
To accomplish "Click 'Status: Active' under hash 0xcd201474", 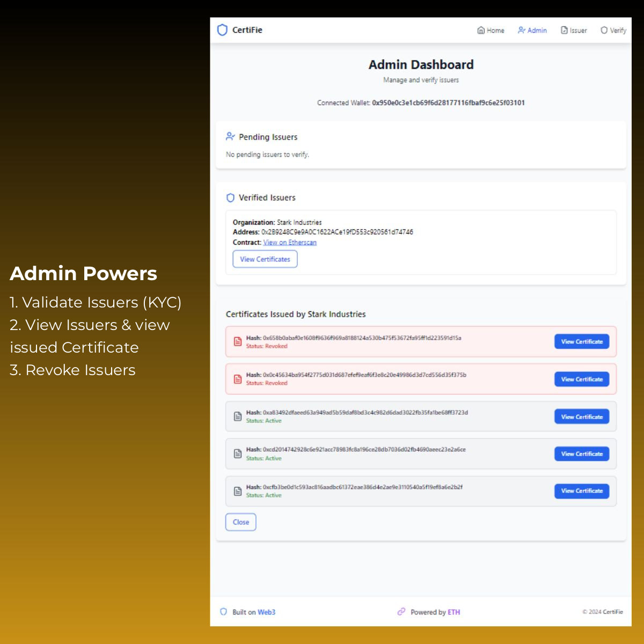I will point(264,458).
